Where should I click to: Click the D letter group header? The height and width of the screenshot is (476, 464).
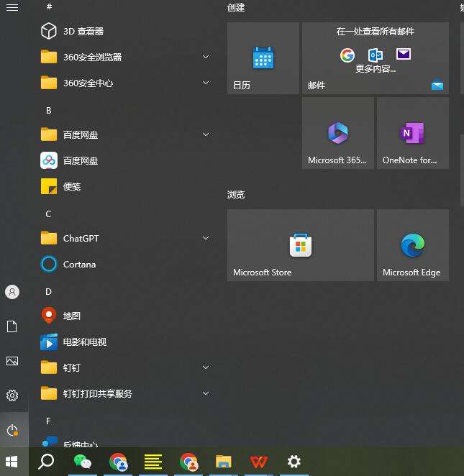point(49,292)
